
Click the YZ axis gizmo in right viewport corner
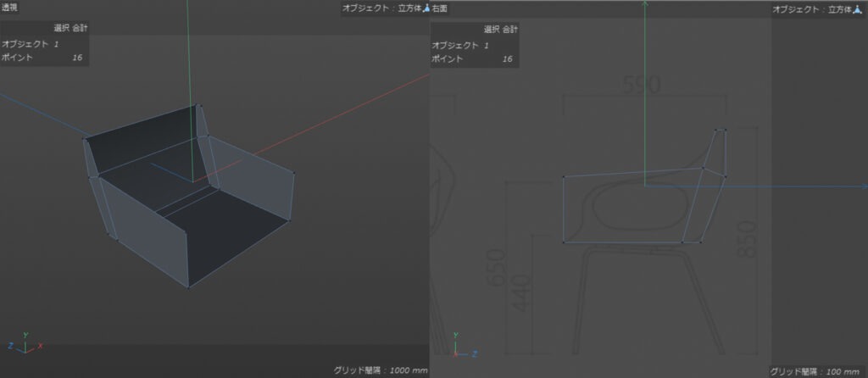(464, 345)
